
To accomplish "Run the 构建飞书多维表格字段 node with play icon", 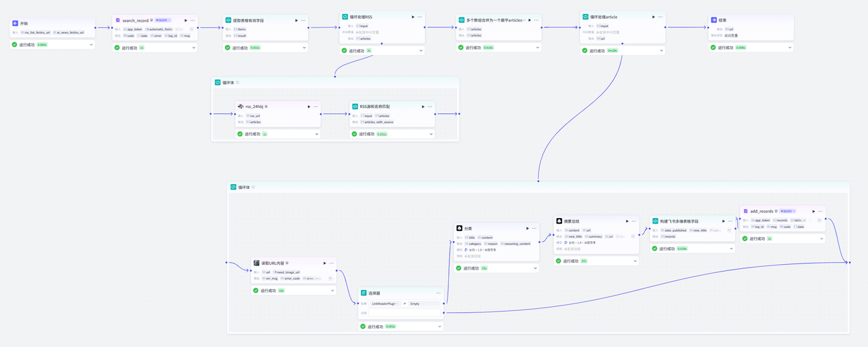I will pos(723,221).
